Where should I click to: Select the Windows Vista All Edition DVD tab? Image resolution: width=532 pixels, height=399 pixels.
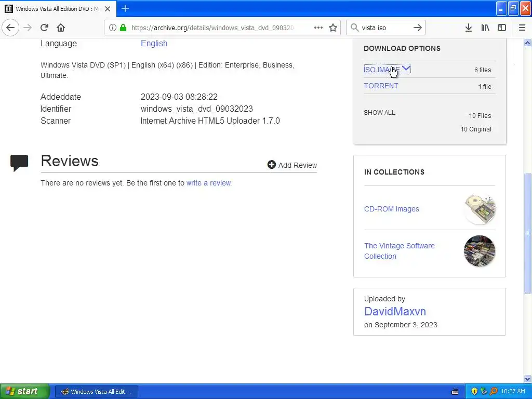(58, 9)
